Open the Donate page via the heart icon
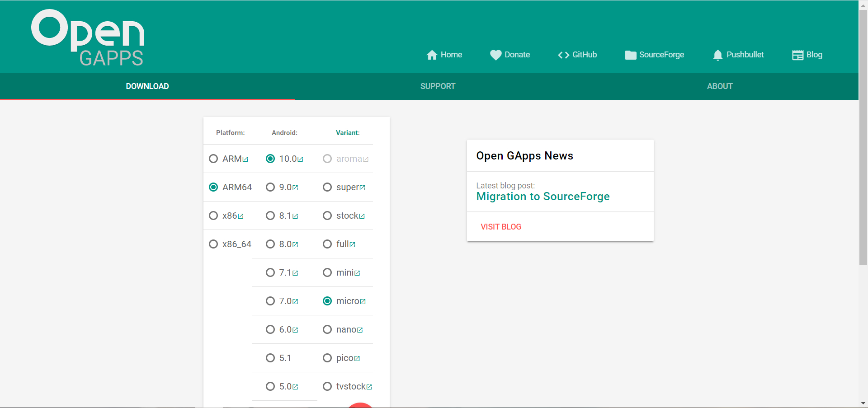The width and height of the screenshot is (868, 408). (x=496, y=55)
